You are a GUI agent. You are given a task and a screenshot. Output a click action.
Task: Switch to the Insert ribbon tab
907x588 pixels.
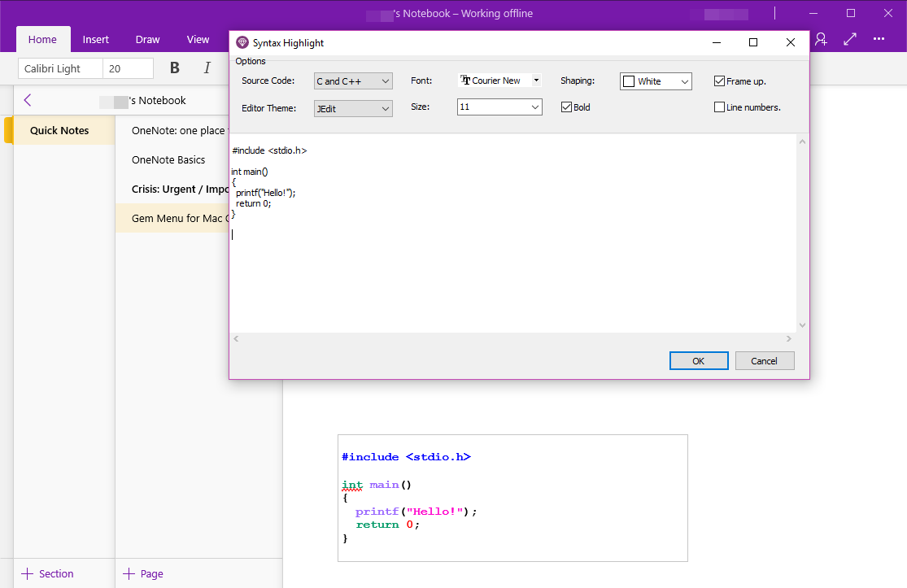coord(95,39)
